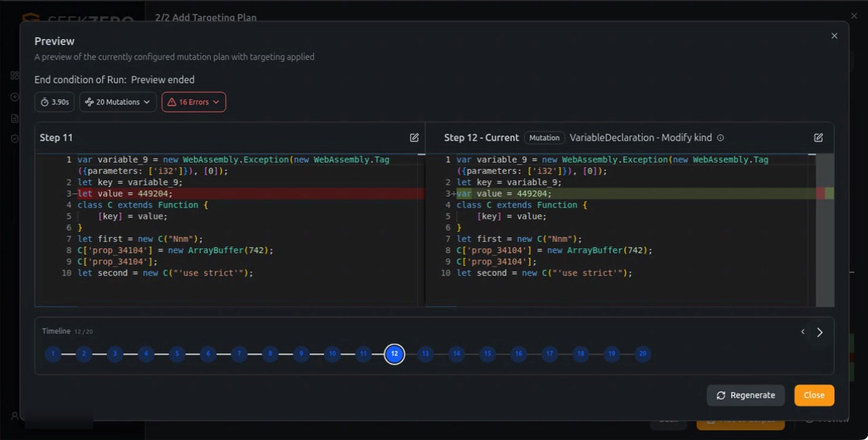This screenshot has height=440, width=868.
Task: Click the Timeline 12/20 label
Action: tap(67, 331)
